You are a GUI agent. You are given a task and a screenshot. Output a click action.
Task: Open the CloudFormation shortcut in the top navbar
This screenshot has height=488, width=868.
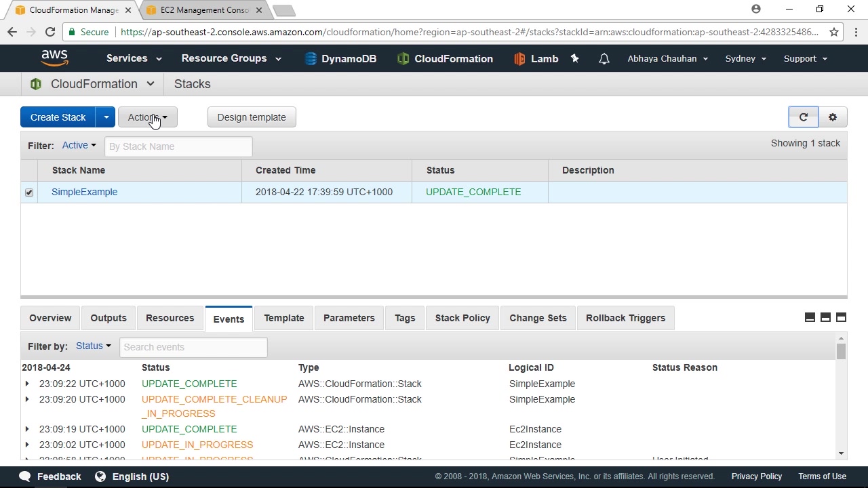click(445, 58)
